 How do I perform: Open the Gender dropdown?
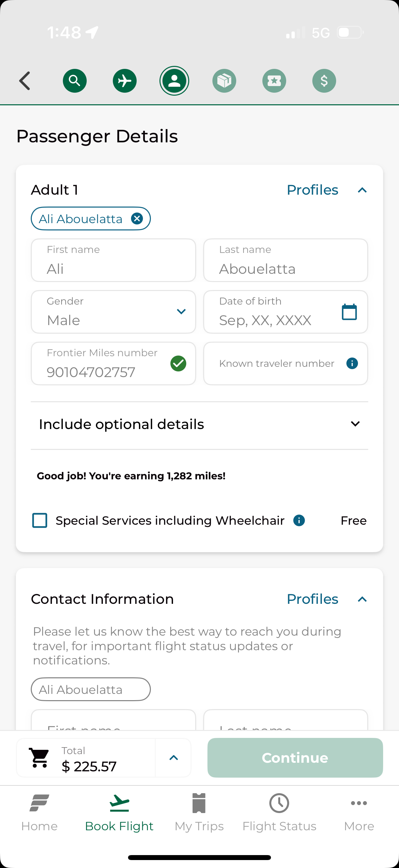[181, 312]
